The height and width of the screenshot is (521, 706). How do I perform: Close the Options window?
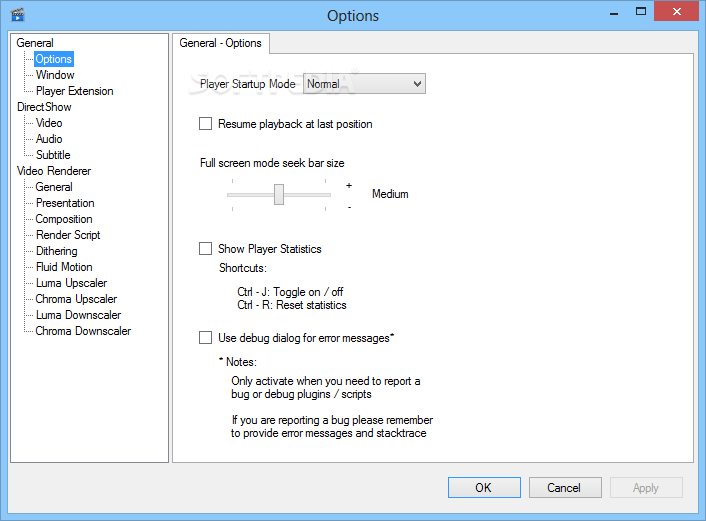pos(676,12)
